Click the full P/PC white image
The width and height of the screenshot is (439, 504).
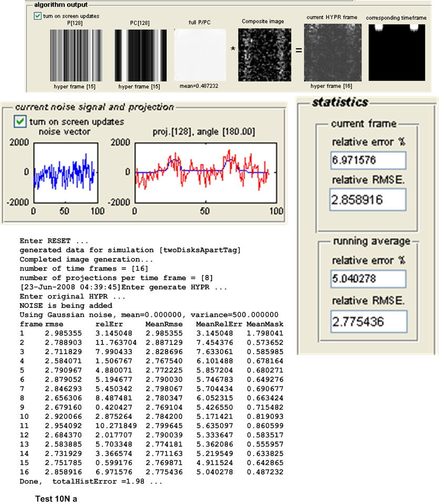[200, 55]
